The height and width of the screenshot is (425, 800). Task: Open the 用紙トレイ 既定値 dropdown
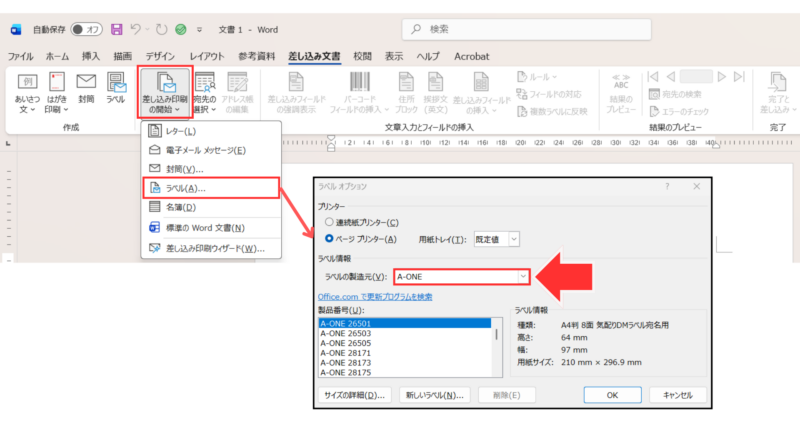[x=513, y=239]
